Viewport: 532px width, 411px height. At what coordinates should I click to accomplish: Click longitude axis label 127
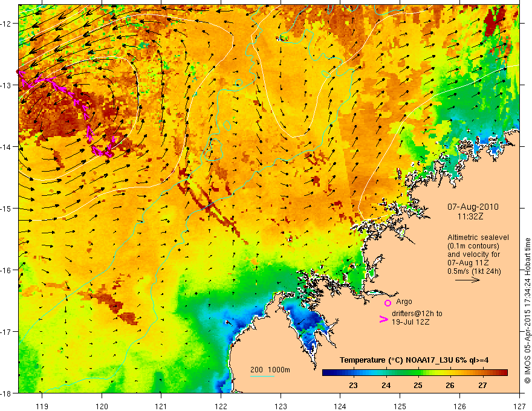point(519,406)
